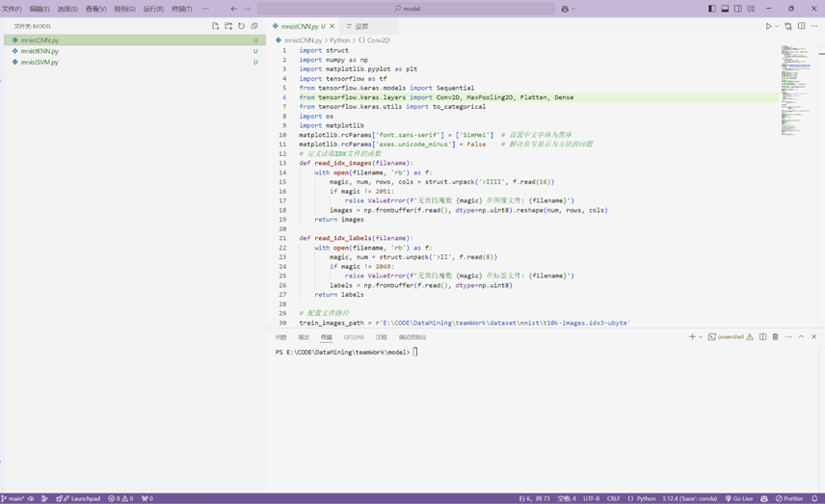The image size is (825, 504).
Task: Toggle the secondary sidebar layout button
Action: tap(738, 9)
